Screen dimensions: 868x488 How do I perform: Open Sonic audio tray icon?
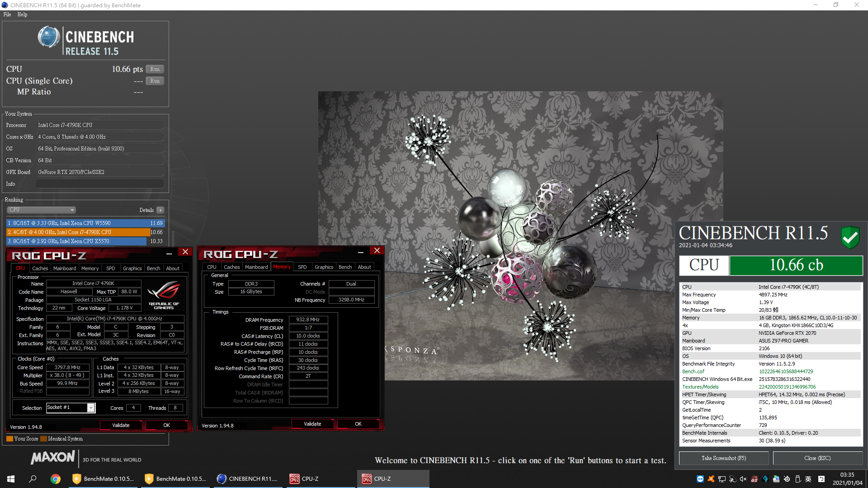(x=765, y=479)
